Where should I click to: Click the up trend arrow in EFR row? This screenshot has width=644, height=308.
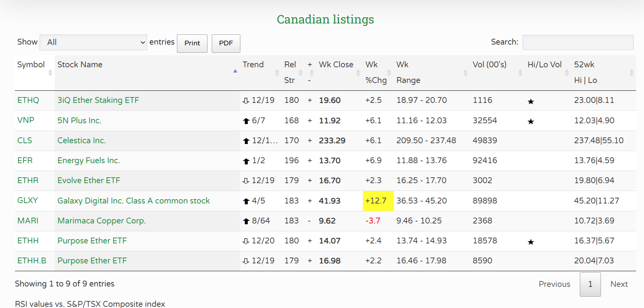tap(246, 161)
